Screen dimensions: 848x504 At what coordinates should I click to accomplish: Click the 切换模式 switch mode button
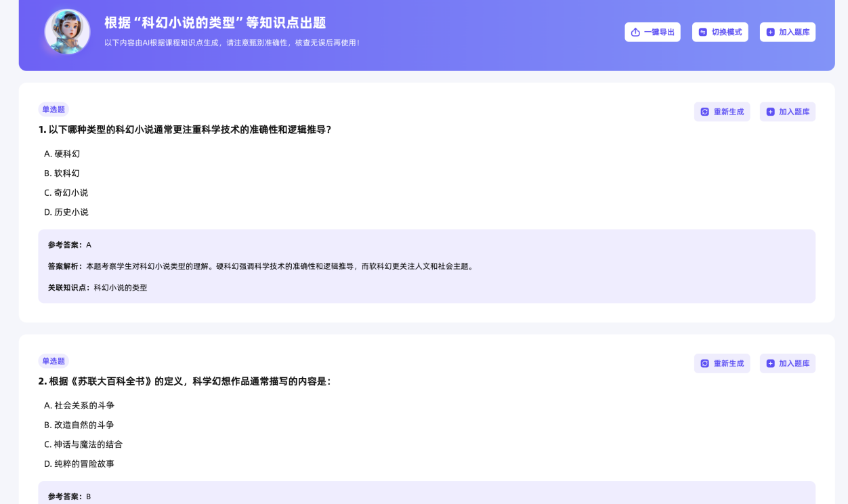pyautogui.click(x=720, y=32)
